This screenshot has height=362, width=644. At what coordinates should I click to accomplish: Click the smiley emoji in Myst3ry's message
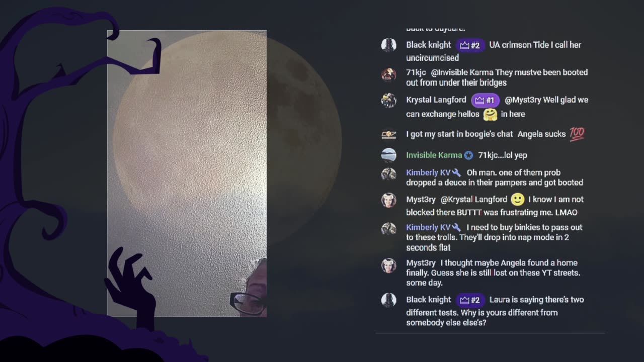coord(517,199)
